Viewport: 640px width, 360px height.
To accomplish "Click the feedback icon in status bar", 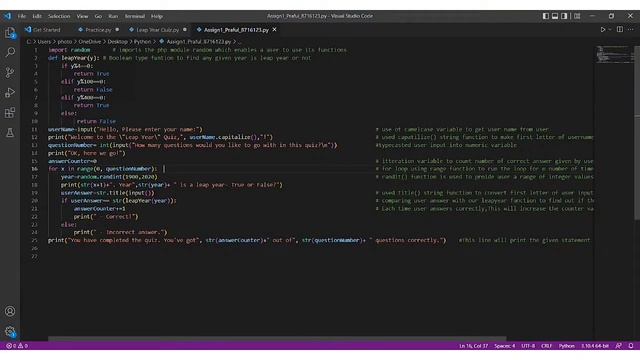I will pyautogui.click(x=619, y=346).
